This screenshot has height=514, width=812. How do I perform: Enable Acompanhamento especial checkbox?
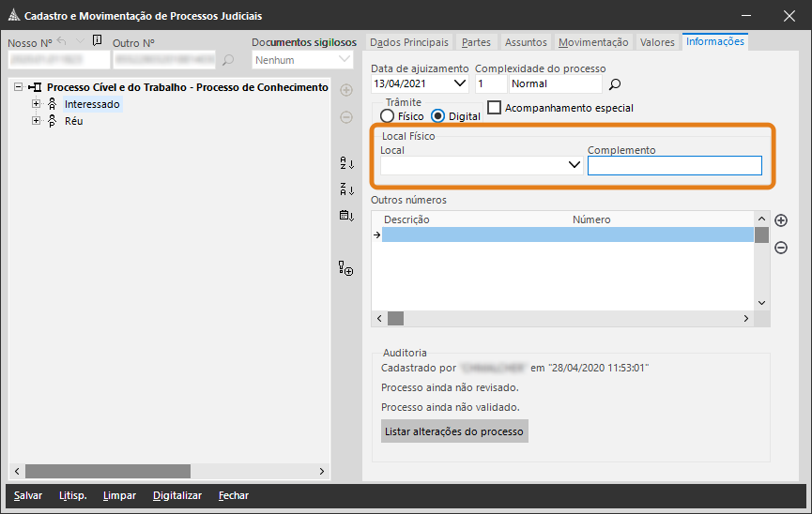(495, 108)
